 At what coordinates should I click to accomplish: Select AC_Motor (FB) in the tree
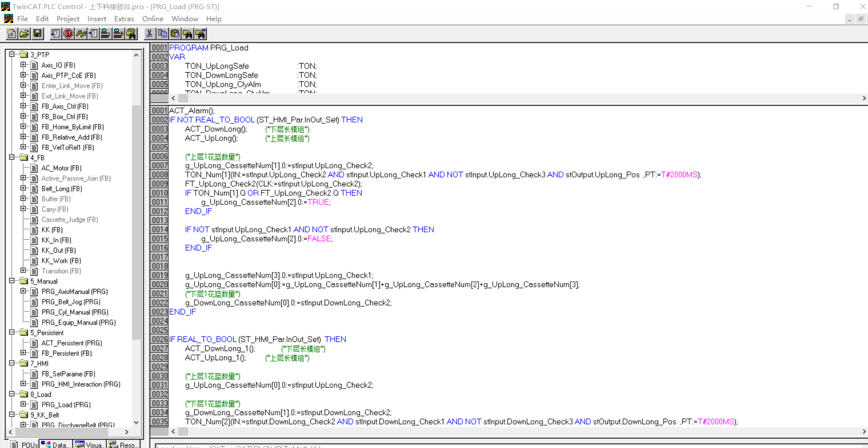(x=61, y=168)
